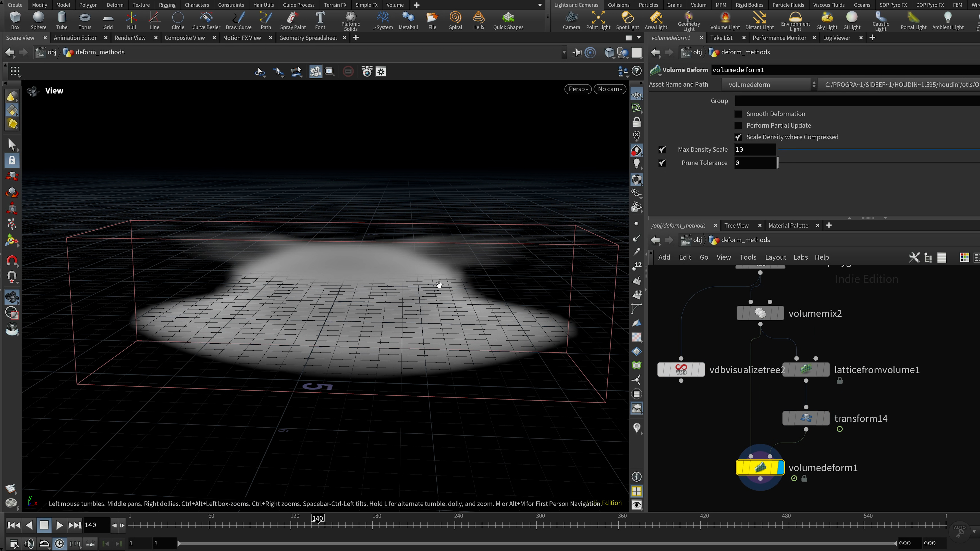
Task: Enable Smooth Deformation checkbox
Action: [x=738, y=114]
